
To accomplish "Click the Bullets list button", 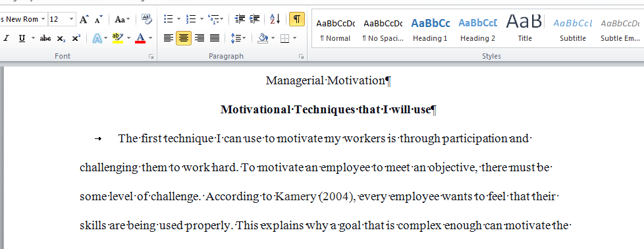I will (x=168, y=19).
